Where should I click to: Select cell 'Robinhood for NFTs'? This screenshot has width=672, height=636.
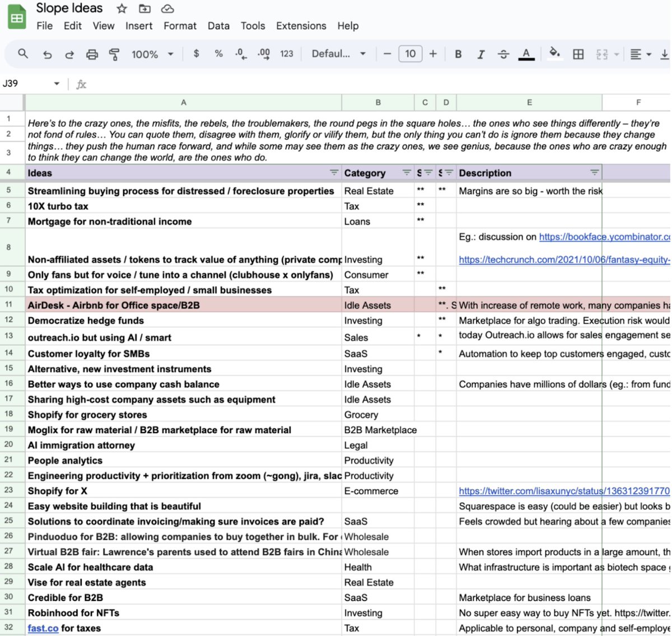183,613
